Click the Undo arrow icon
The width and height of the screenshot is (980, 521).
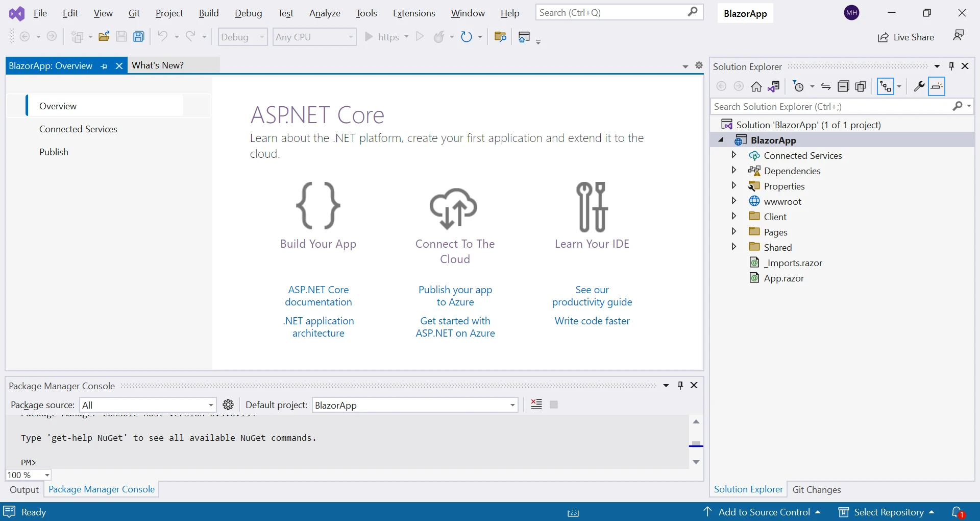(162, 36)
